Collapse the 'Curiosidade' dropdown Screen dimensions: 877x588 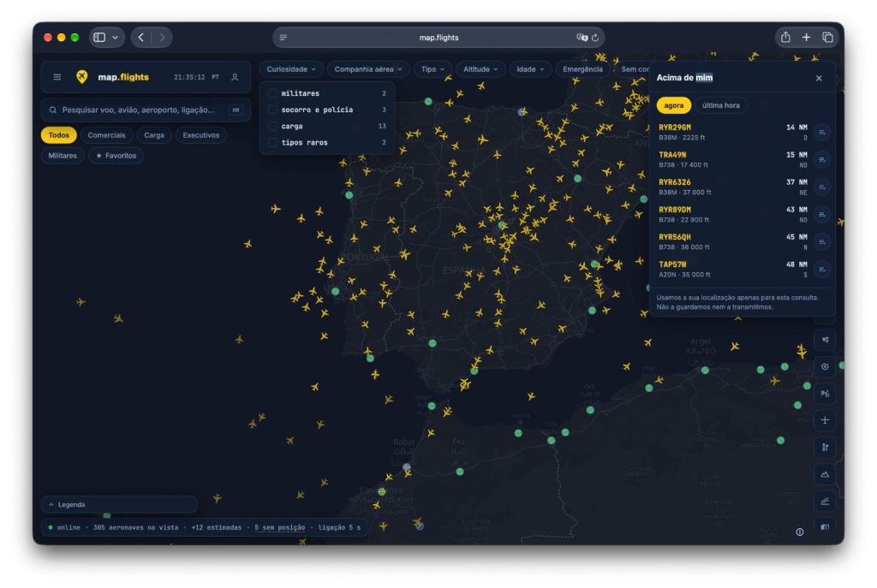(291, 69)
